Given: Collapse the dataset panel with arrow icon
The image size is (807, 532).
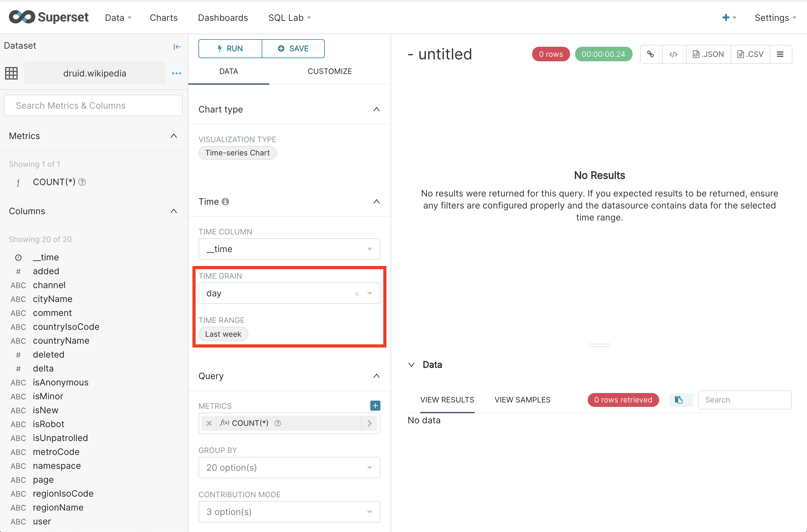Looking at the screenshot, I should pos(177,46).
